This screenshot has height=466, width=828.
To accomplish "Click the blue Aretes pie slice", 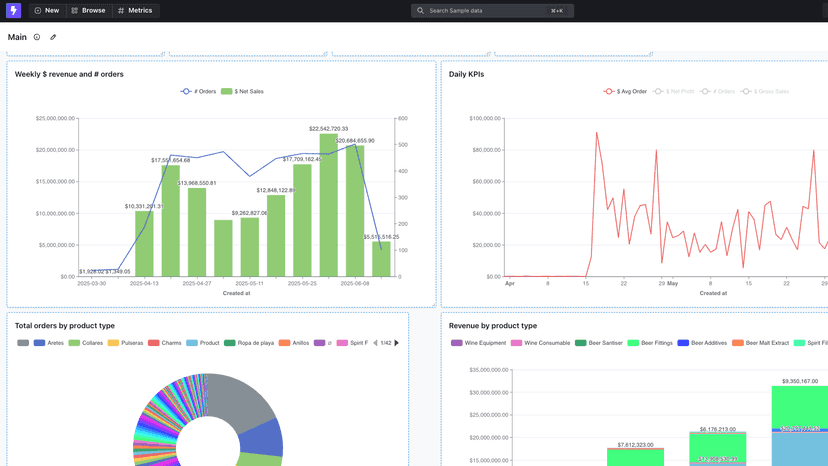I will (x=261, y=437).
